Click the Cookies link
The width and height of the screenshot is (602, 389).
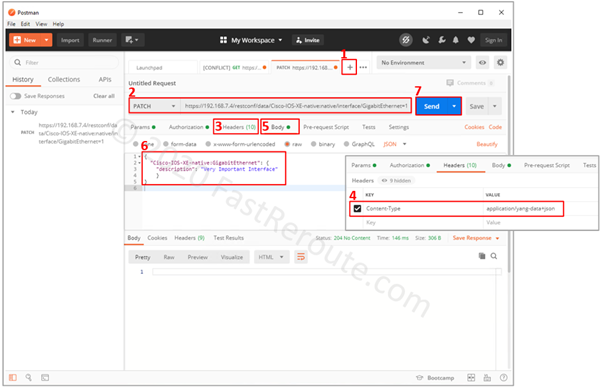[474, 127]
